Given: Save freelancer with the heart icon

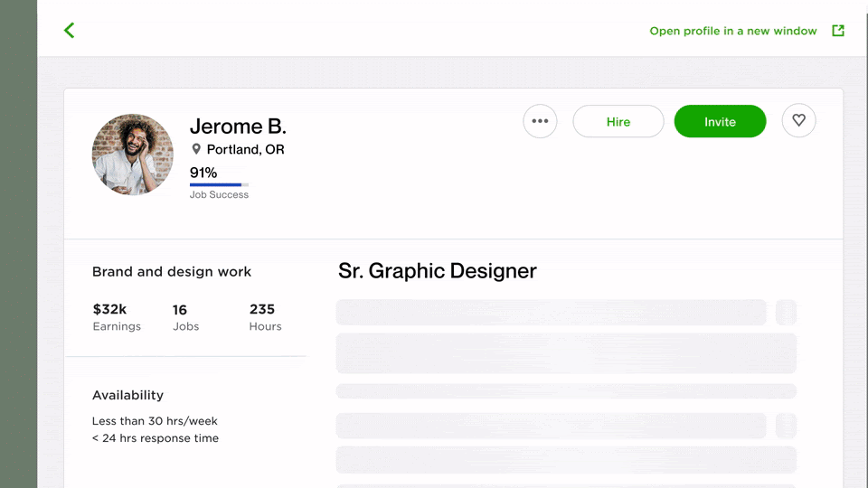Looking at the screenshot, I should pyautogui.click(x=798, y=120).
